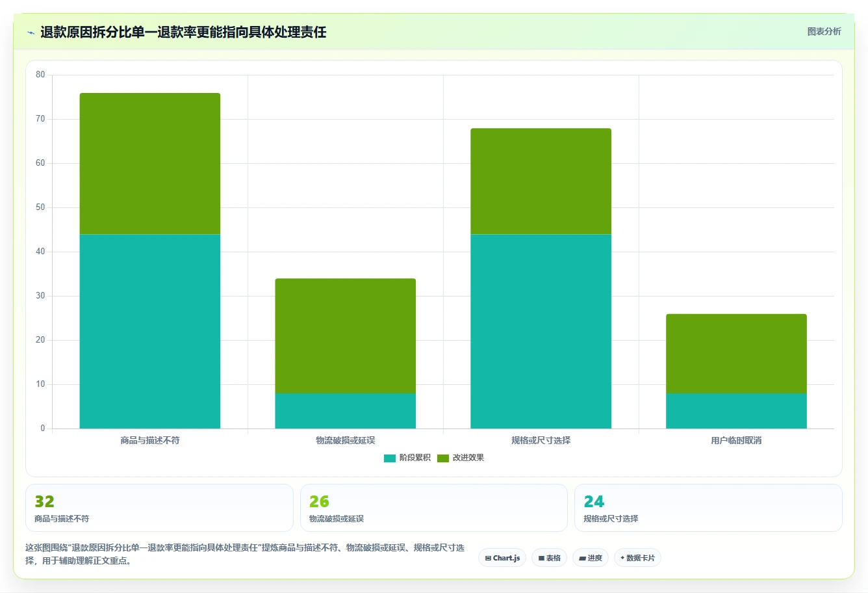
Task: Click the Chart.js tag chip
Action: pyautogui.click(x=502, y=558)
